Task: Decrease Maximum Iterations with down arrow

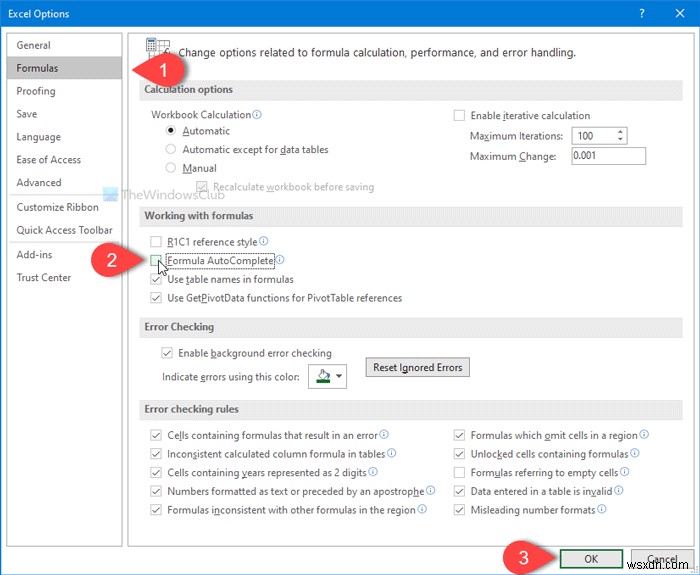Action: tap(620, 139)
